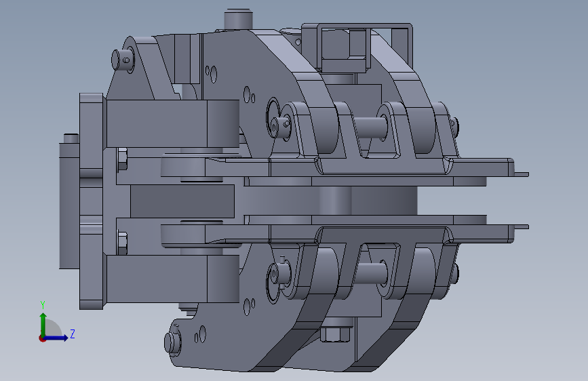Screen dimensions: 588x381
Task: Click the blue Z axis arrow of the triad
Action: (56, 338)
